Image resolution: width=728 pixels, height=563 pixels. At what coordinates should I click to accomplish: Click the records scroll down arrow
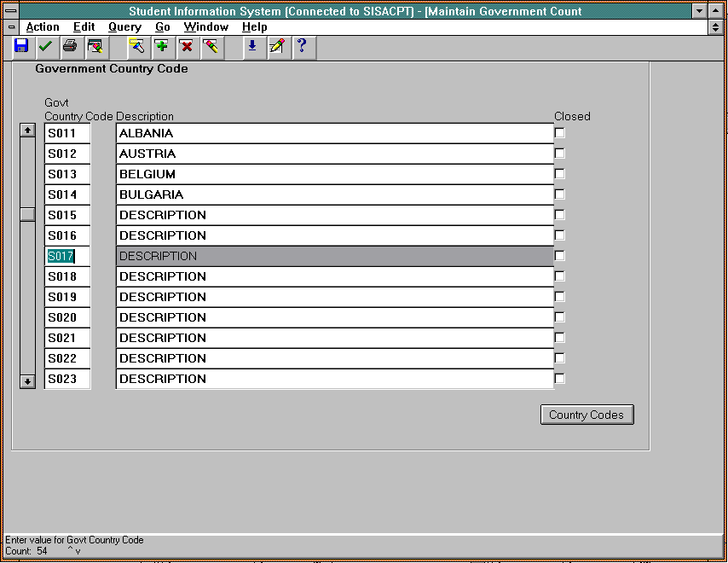pos(27,381)
